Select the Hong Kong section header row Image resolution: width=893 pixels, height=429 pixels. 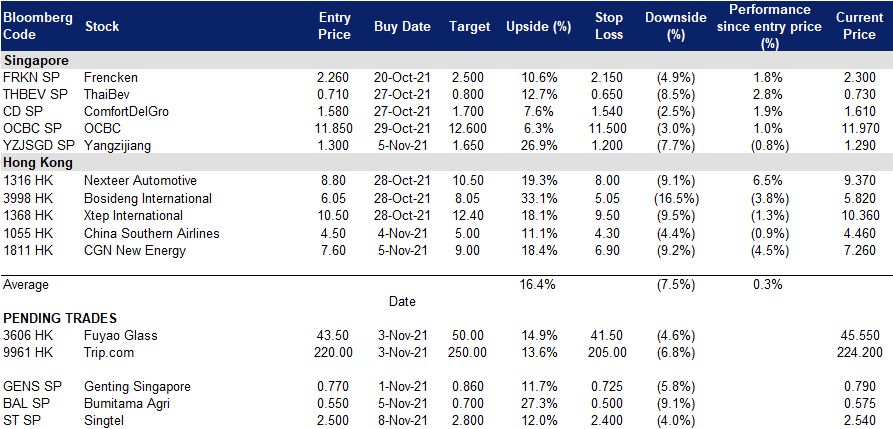tap(446, 163)
